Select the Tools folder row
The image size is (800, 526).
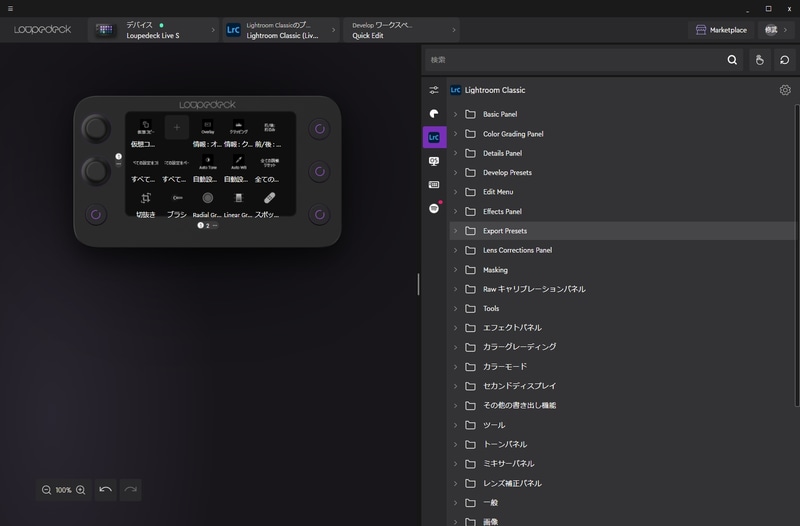[622, 308]
